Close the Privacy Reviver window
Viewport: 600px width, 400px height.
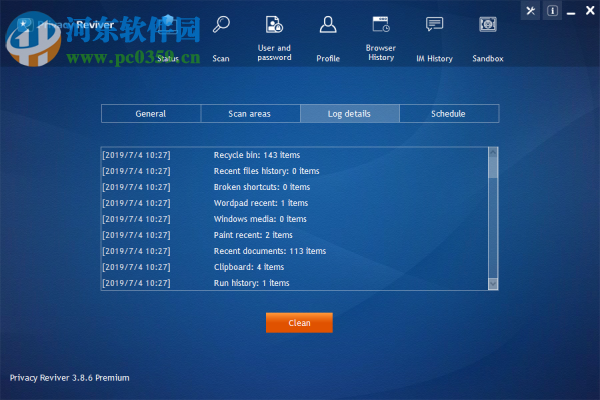click(x=590, y=11)
